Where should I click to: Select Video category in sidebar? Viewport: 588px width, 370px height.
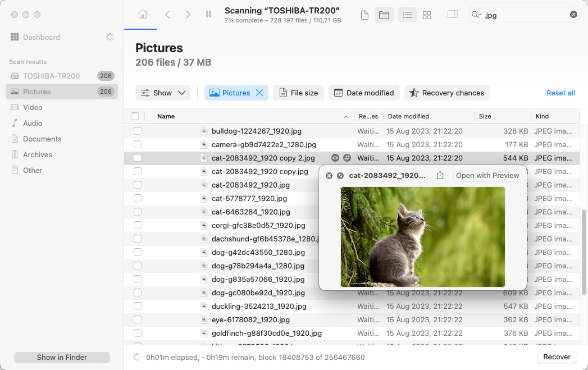coord(33,107)
